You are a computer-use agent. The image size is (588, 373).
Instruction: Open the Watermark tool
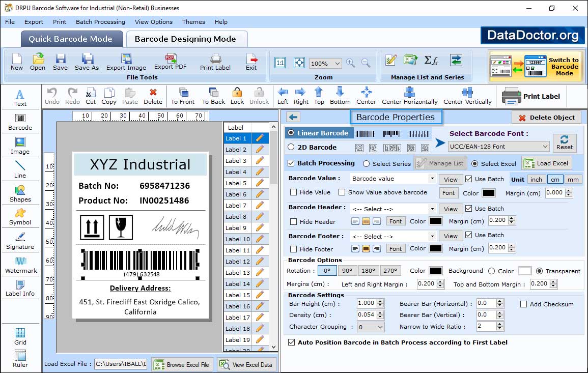tap(20, 265)
